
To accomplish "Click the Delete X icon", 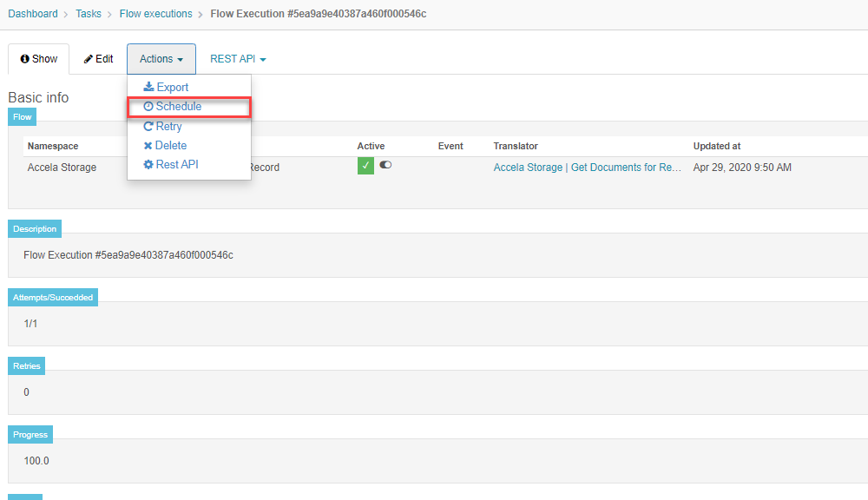I will 148,146.
